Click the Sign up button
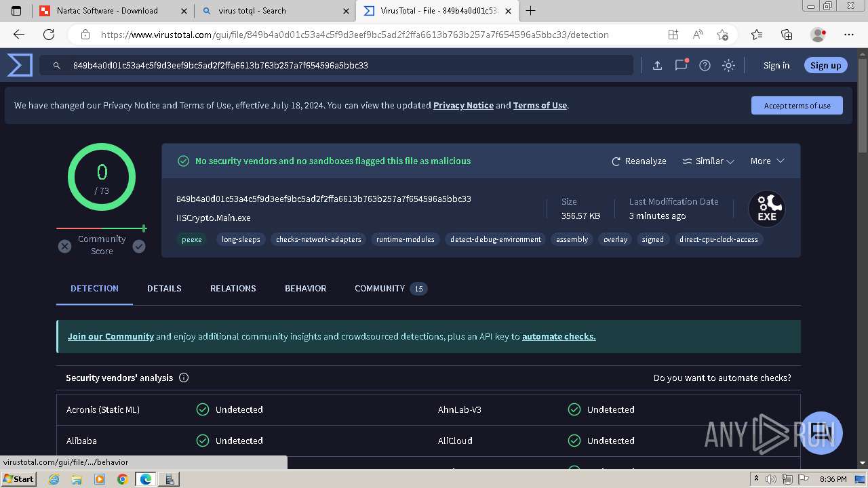This screenshot has height=488, width=868. 825,65
